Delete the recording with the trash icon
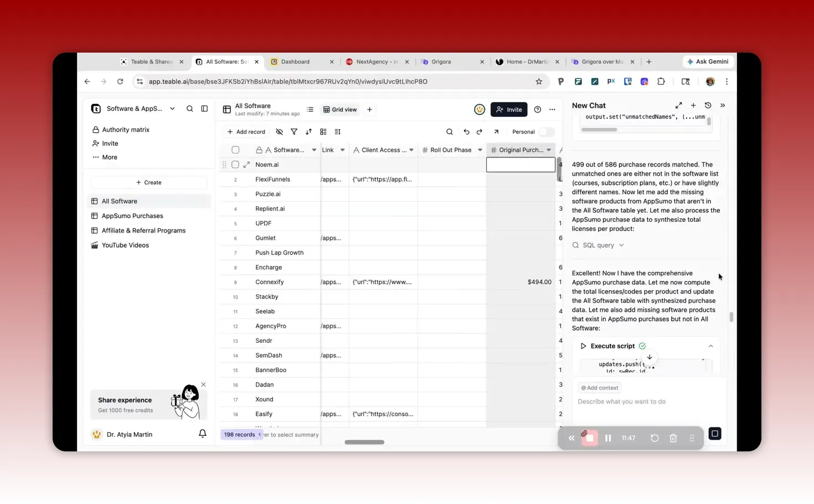Image resolution: width=814 pixels, height=504 pixels. pos(673,438)
